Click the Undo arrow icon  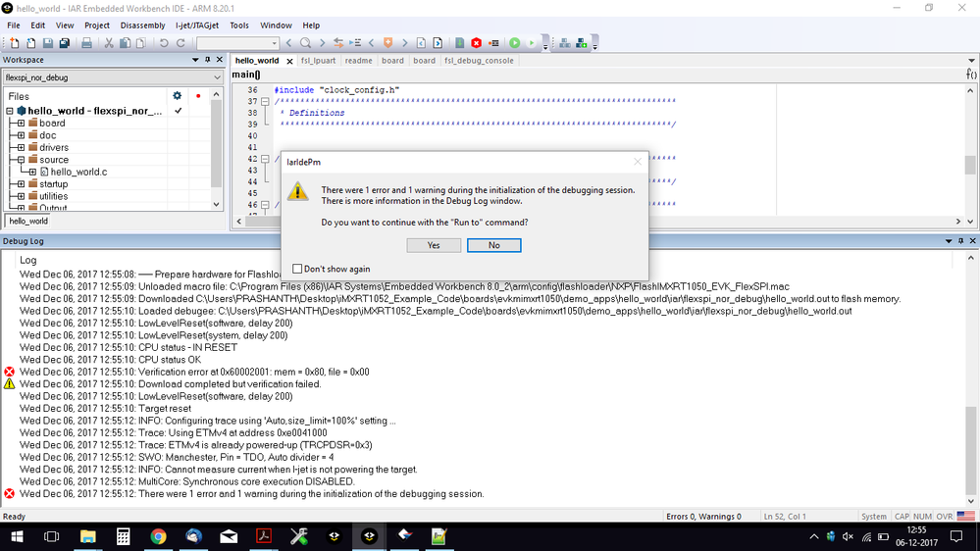click(164, 43)
